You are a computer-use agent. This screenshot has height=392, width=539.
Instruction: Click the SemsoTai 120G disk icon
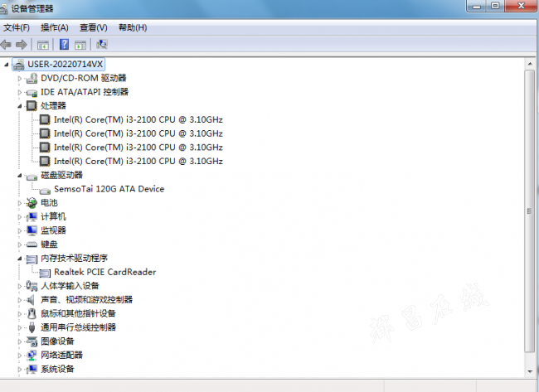pyautogui.click(x=45, y=191)
